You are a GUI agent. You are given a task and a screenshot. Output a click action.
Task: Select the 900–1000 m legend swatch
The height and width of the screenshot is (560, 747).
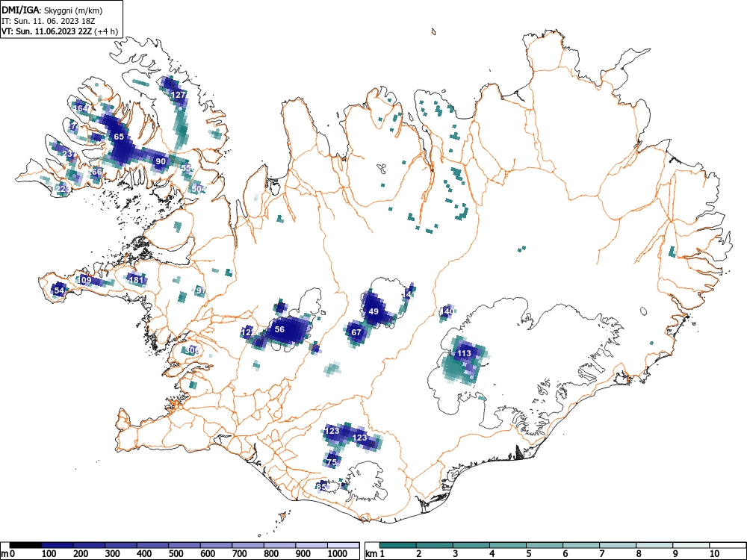(x=311, y=545)
